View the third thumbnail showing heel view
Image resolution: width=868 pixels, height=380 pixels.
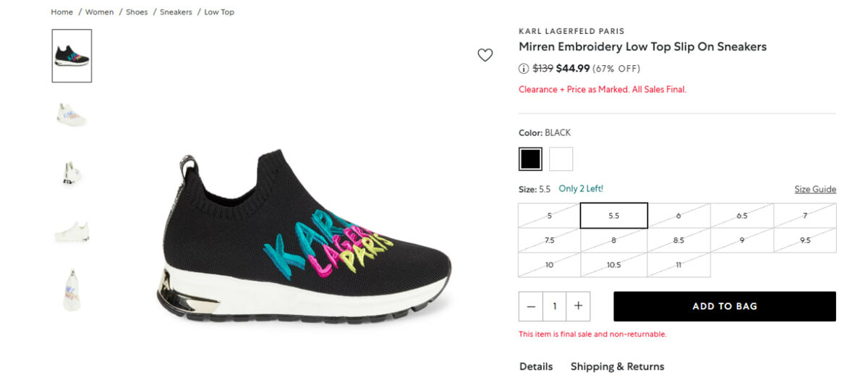click(x=72, y=174)
